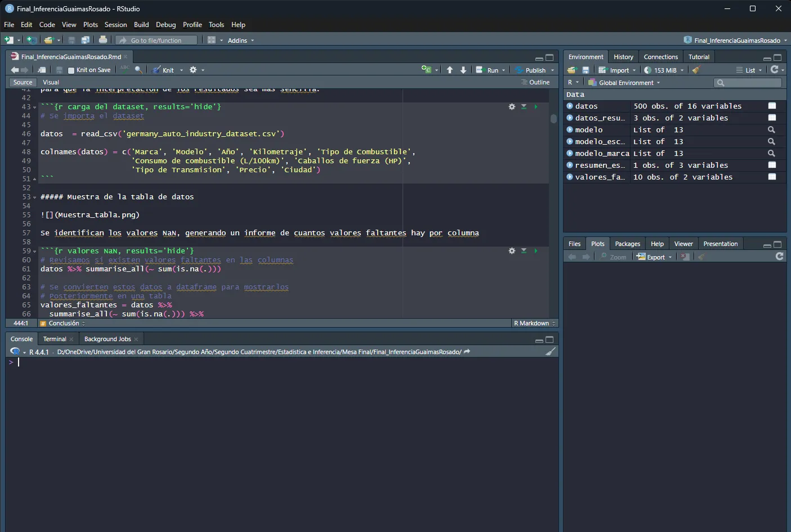This screenshot has width=791, height=532.
Task: Open the List view mode dropdown
Action: pos(749,70)
